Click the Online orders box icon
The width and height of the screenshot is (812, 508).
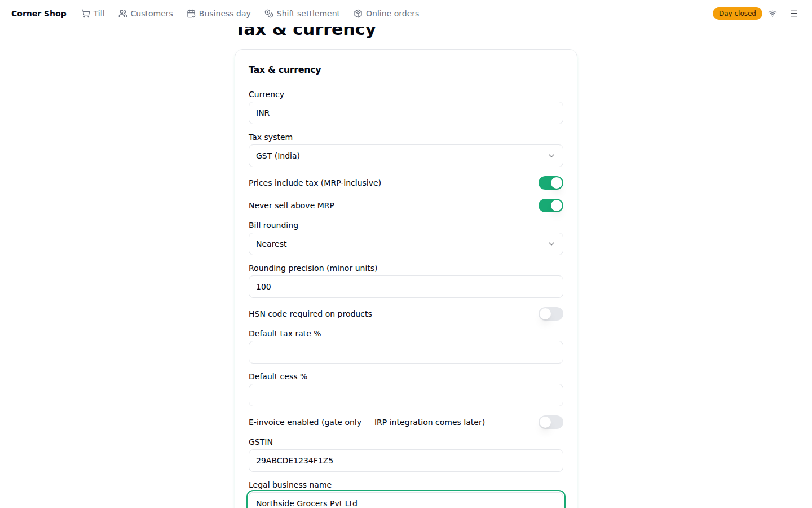(358, 14)
